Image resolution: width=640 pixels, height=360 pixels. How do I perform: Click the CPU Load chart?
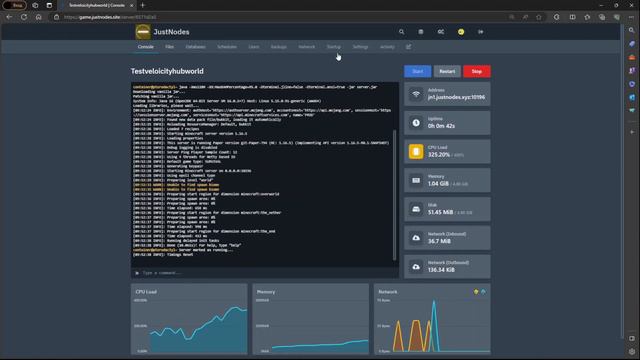(x=189, y=319)
